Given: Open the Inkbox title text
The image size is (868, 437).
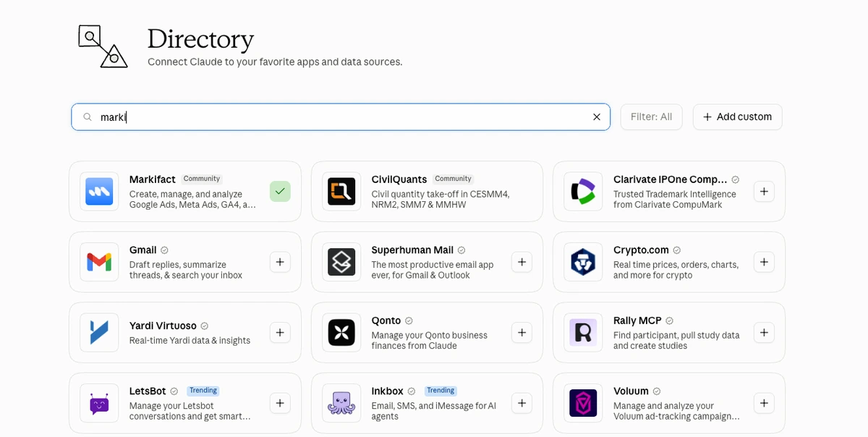Looking at the screenshot, I should point(388,391).
